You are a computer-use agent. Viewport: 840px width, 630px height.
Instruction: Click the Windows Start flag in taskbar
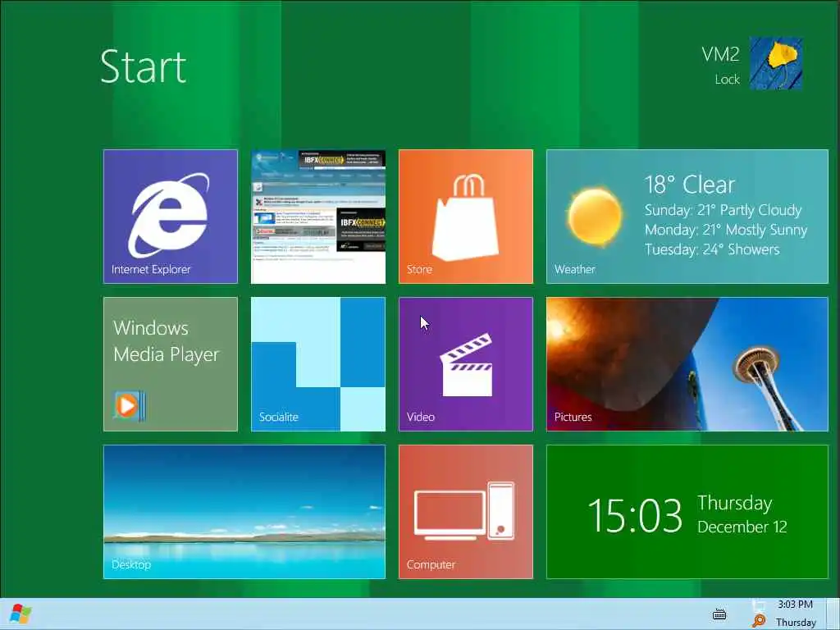(21, 614)
